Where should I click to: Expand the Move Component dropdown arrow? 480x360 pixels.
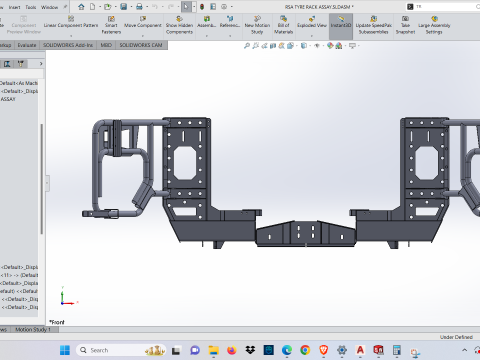pyautogui.click(x=143, y=35)
